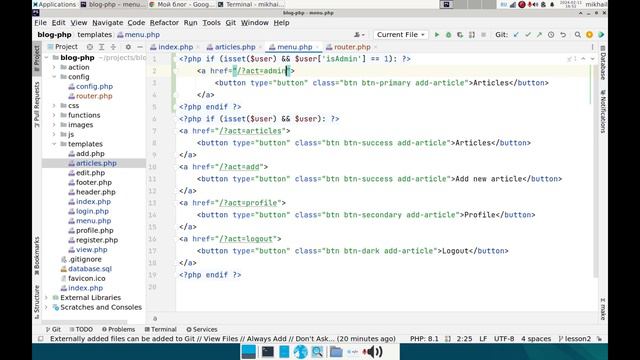This screenshot has width=640, height=360.
Task: Expand the css folder
Action: tap(54, 106)
